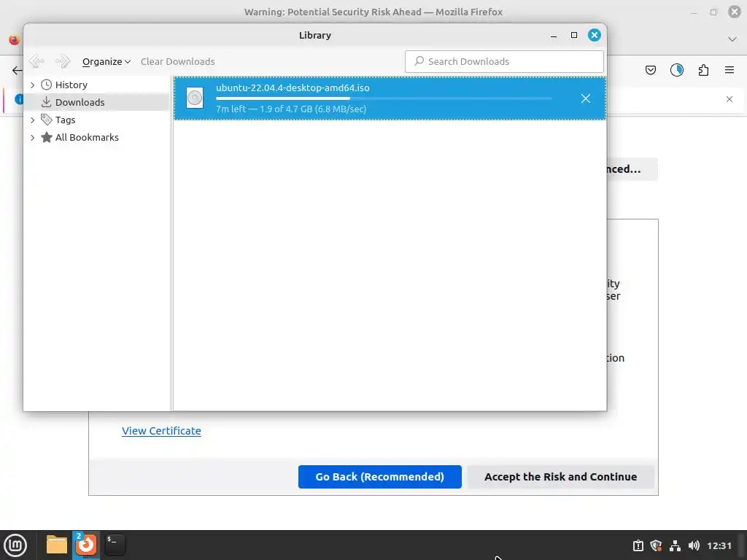Click the partially hidden Advanced button
This screenshot has width=747, height=560.
point(632,169)
